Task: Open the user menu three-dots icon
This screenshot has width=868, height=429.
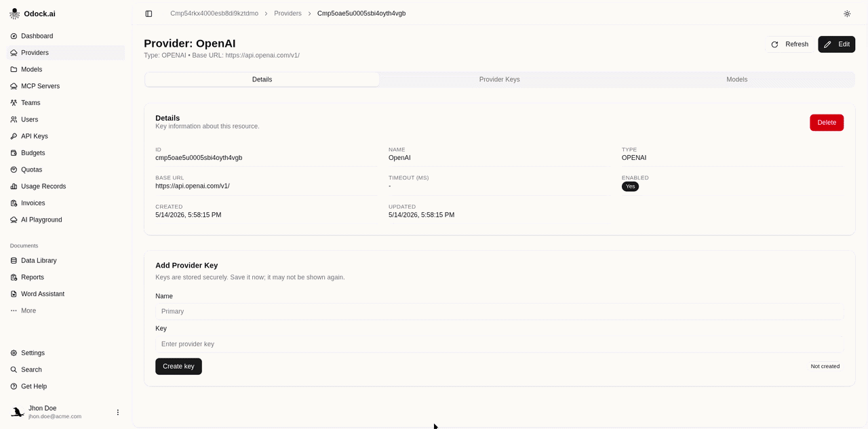Action: pos(117,412)
